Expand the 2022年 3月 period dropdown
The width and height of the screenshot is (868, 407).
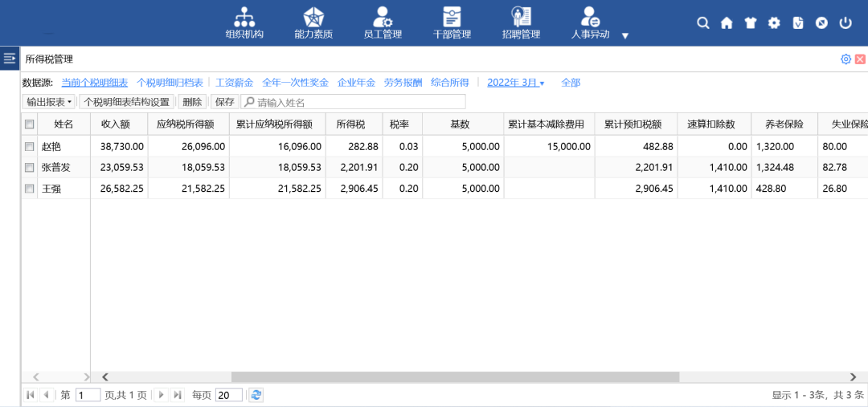pyautogui.click(x=515, y=83)
